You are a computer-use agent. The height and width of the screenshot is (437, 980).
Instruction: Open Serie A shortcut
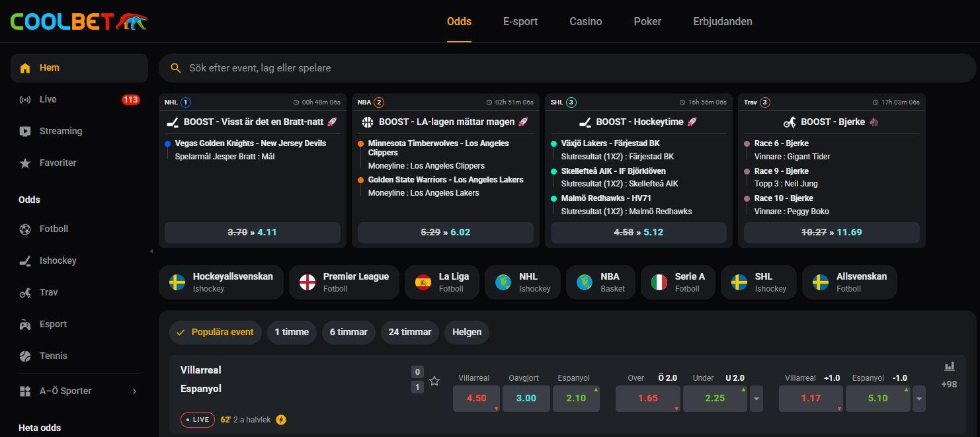click(x=678, y=282)
